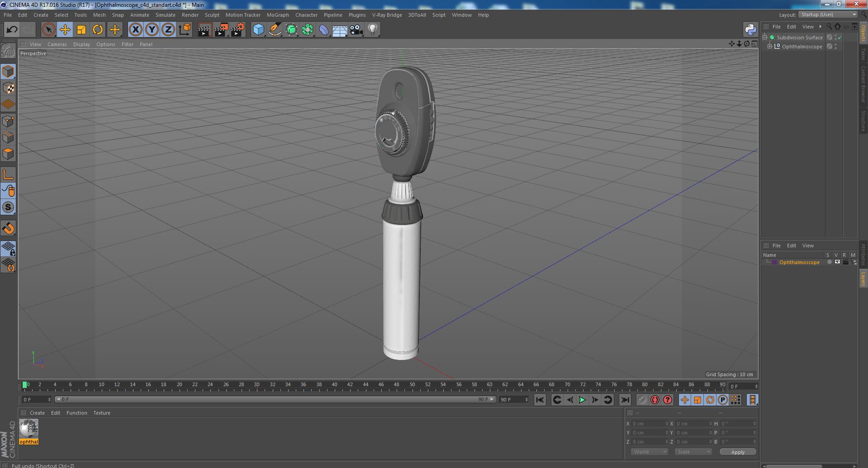Toggle Ophthalmoscope layer render icon

pos(845,262)
